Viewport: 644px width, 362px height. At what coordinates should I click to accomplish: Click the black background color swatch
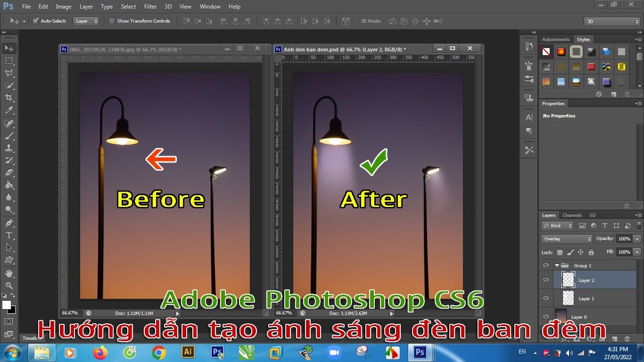tap(12, 310)
